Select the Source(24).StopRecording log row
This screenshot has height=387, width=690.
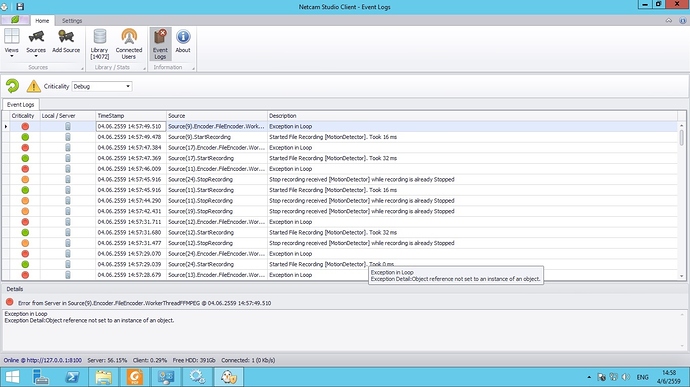pos(343,180)
